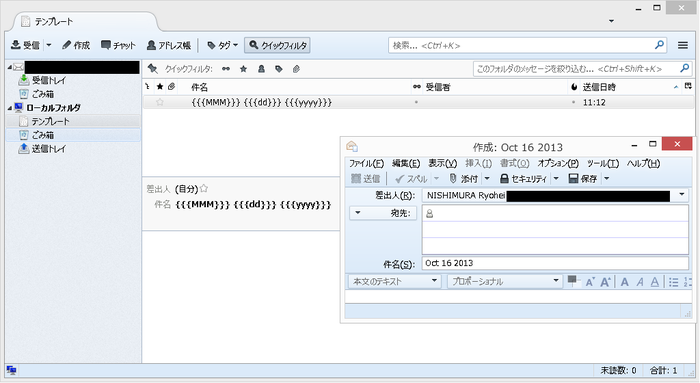This screenshot has width=700, height=383.
Task: Open the 差出人 sender dropdown
Action: (682, 194)
